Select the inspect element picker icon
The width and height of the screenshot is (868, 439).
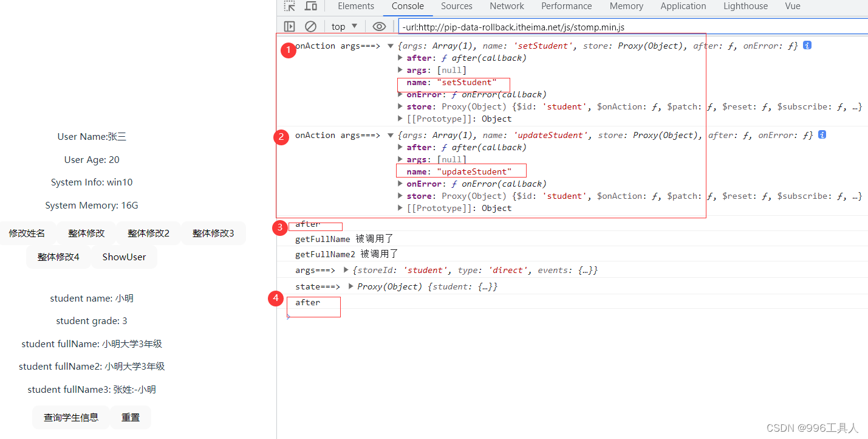pyautogui.click(x=290, y=6)
